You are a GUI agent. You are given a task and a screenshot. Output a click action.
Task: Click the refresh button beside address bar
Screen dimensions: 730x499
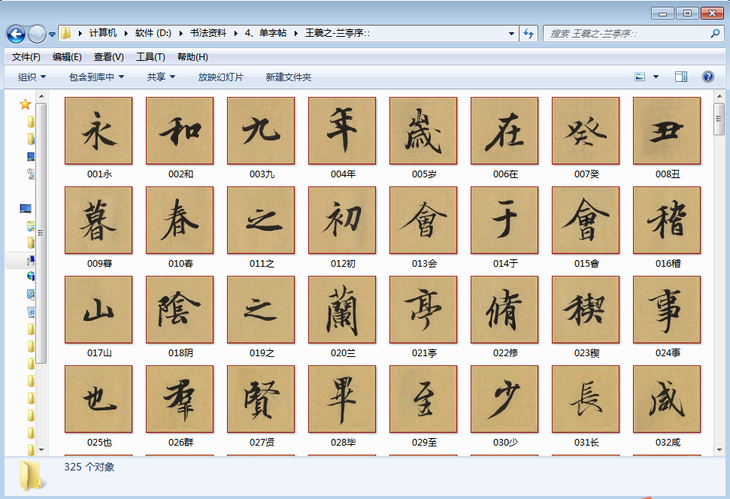click(528, 34)
